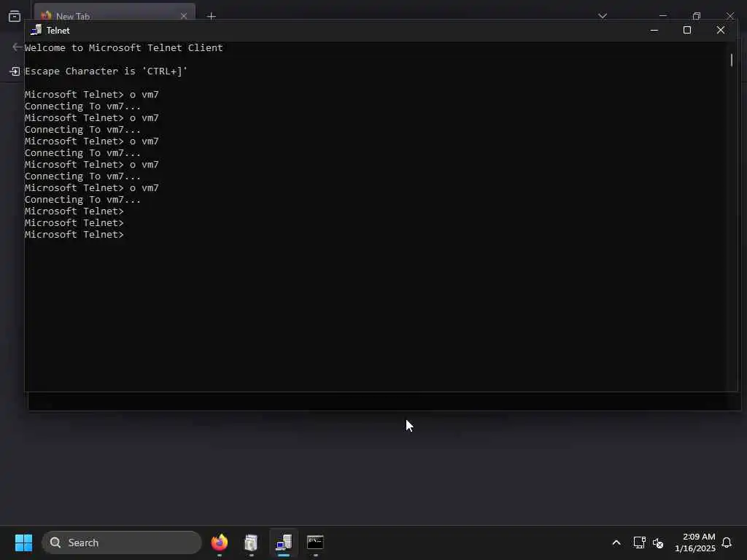The height and width of the screenshot is (560, 747).
Task: Close the New Tab browser tab
Action: click(x=184, y=16)
